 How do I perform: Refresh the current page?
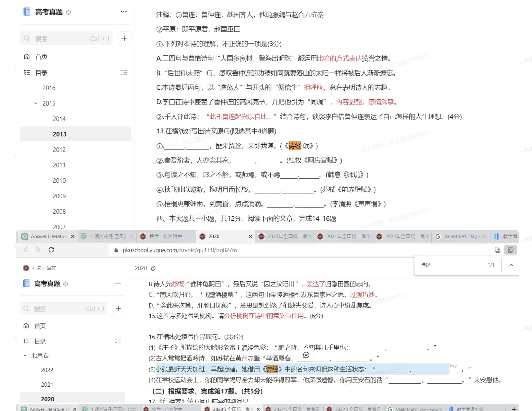click(51, 250)
